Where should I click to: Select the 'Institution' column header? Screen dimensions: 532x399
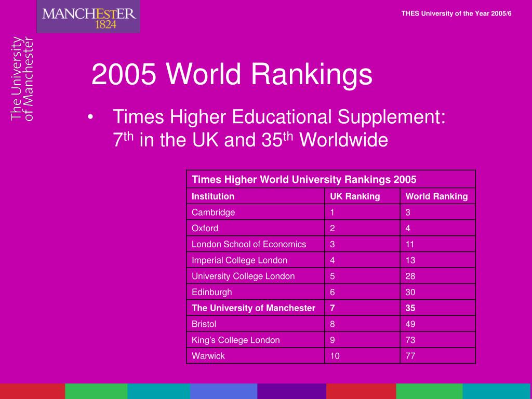pyautogui.click(x=212, y=196)
